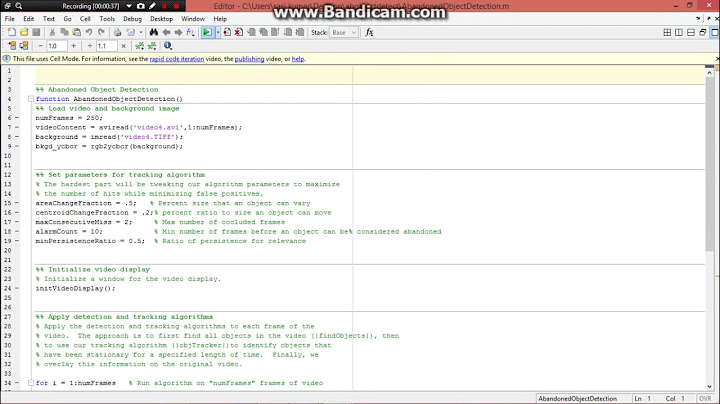720x404 pixels.
Task: Click the Step In debug icon
Action: tap(264, 32)
